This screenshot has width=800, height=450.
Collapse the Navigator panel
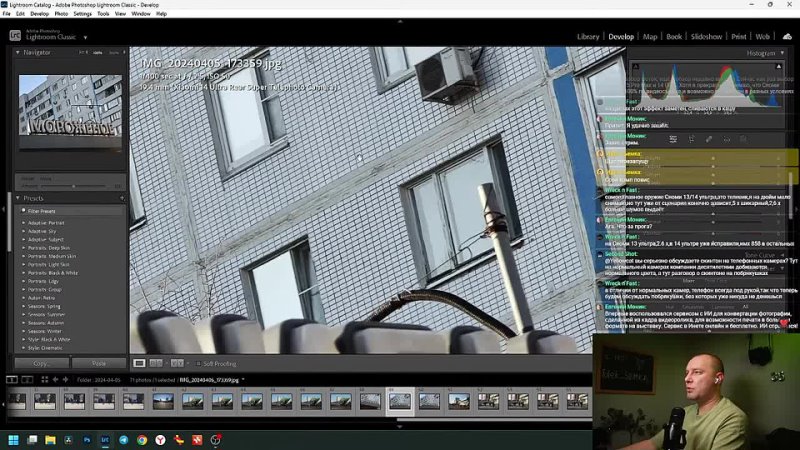pyautogui.click(x=17, y=53)
